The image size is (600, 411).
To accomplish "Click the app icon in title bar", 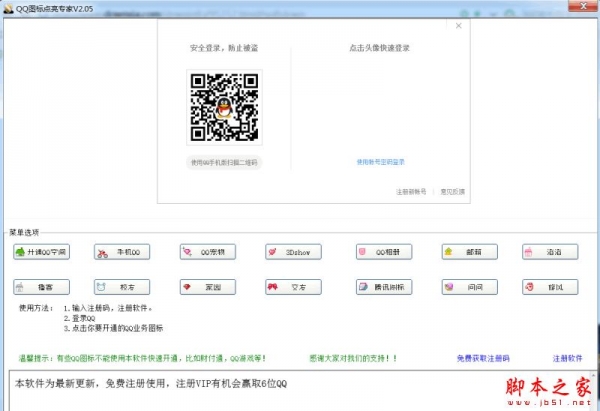I will coord(8,8).
